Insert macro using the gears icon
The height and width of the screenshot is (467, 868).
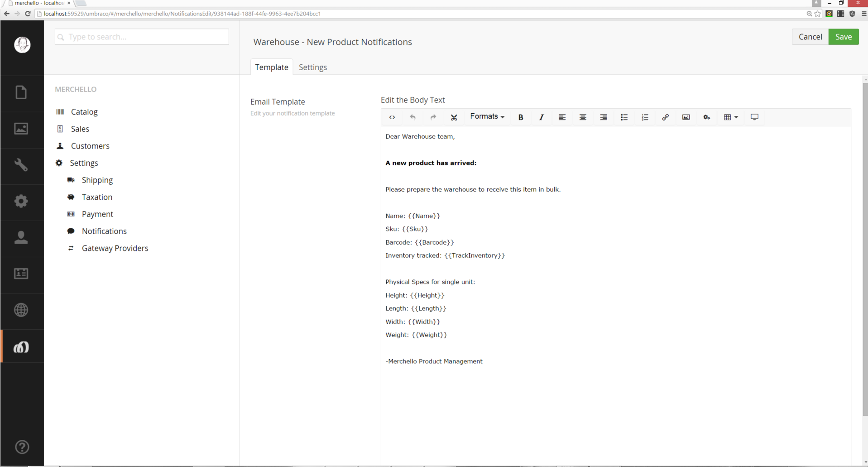tap(707, 117)
